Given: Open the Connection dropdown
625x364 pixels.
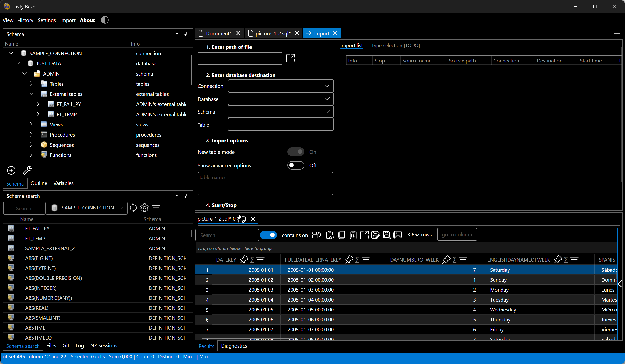Looking at the screenshot, I should (281, 86).
